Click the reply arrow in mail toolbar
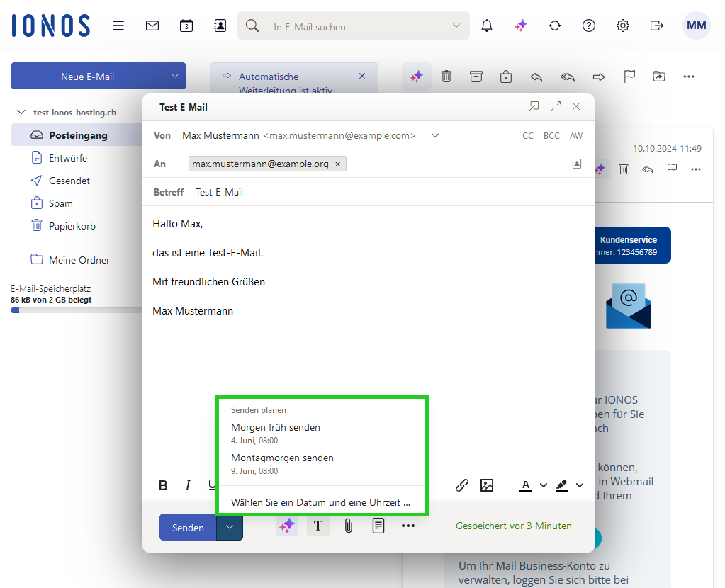The height and width of the screenshot is (588, 725). coord(536,77)
